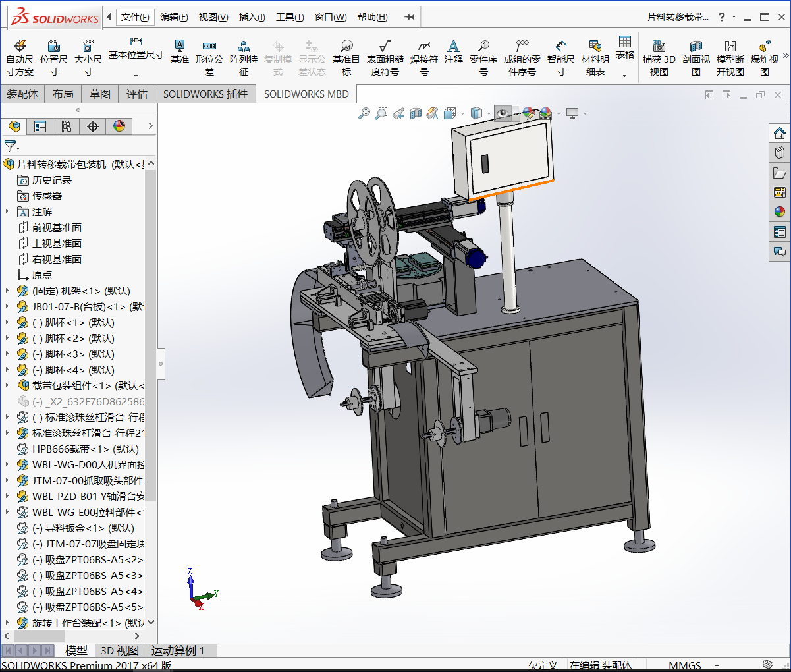Open Display Style dropdown arrow
Image resolution: width=791 pixels, height=672 pixels.
489,113
